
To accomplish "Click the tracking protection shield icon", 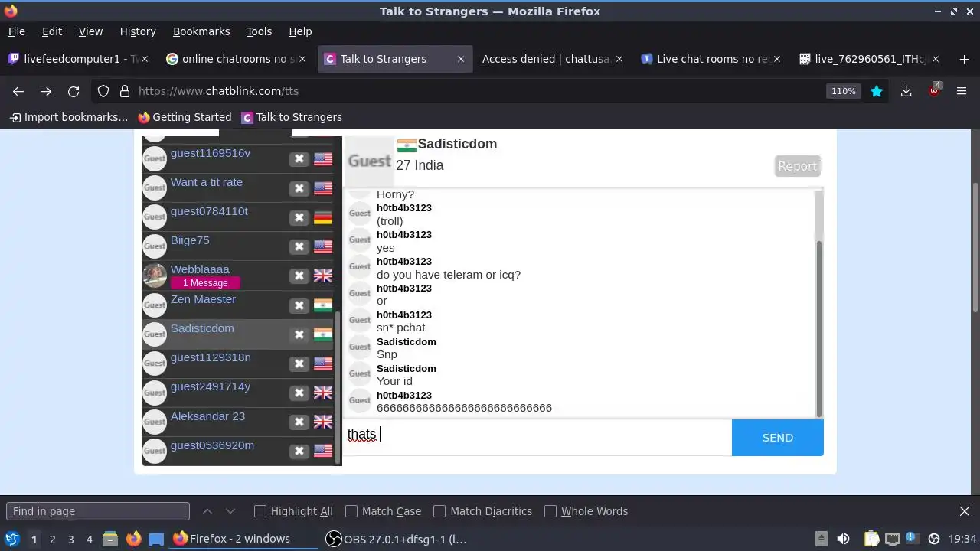I will tap(103, 91).
